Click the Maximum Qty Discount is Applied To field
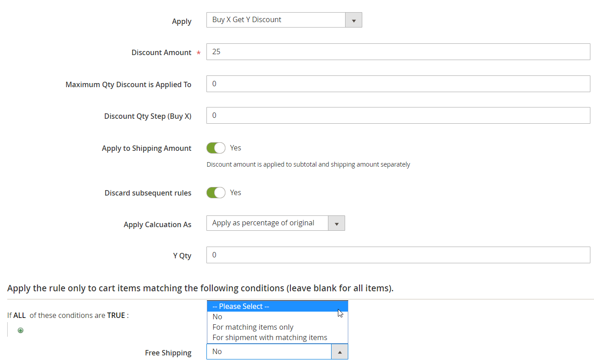This screenshot has height=364, width=594. [x=398, y=84]
